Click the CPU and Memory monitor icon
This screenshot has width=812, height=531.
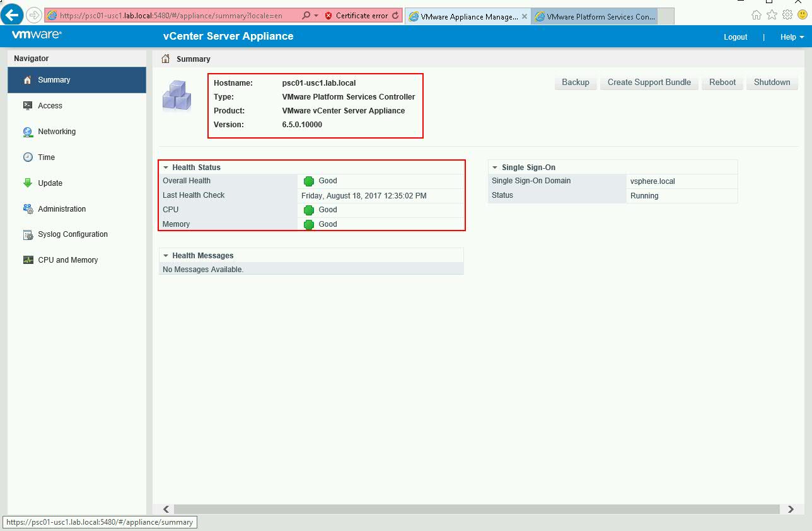[x=28, y=260]
